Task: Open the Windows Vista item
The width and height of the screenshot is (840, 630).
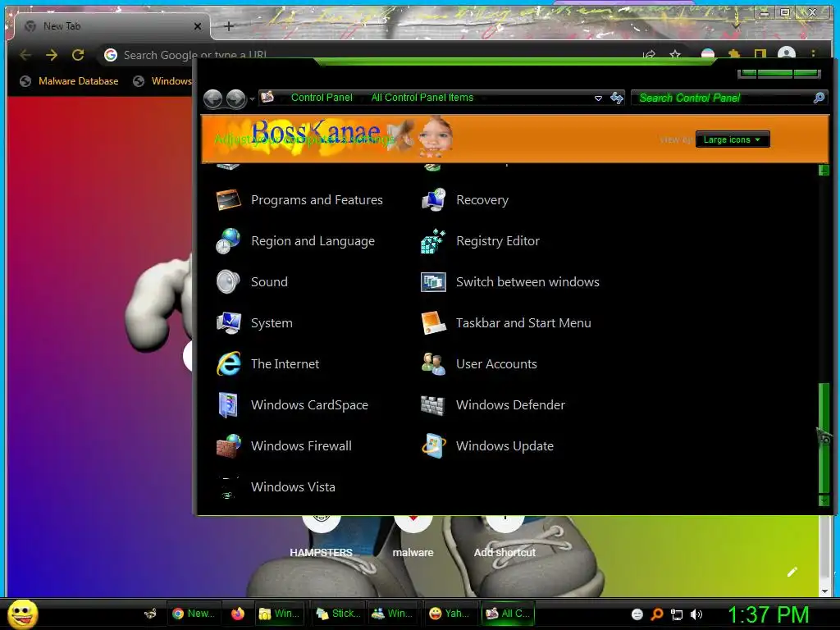Action: [276, 487]
